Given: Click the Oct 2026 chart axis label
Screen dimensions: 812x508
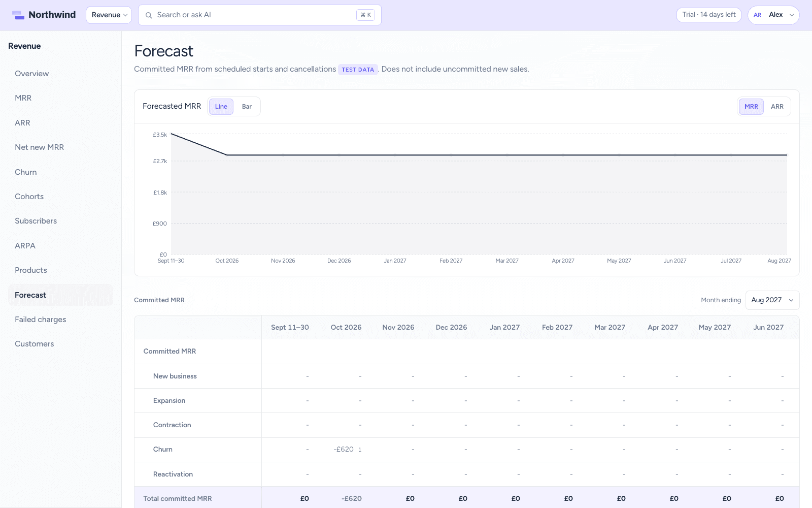Looking at the screenshot, I should click(227, 261).
